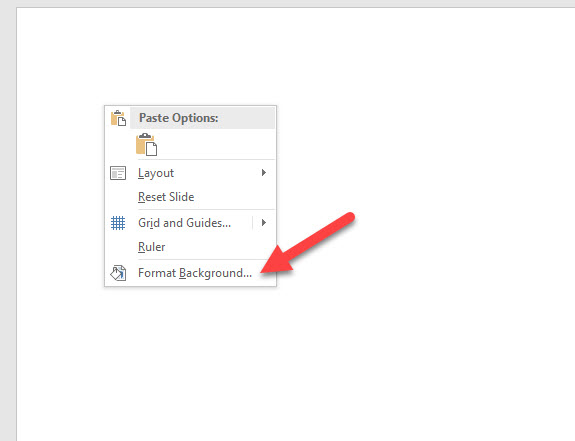Screen dimensions: 575x441
Task: Click the split divider next to Grid and Guides
Action: (x=253, y=223)
